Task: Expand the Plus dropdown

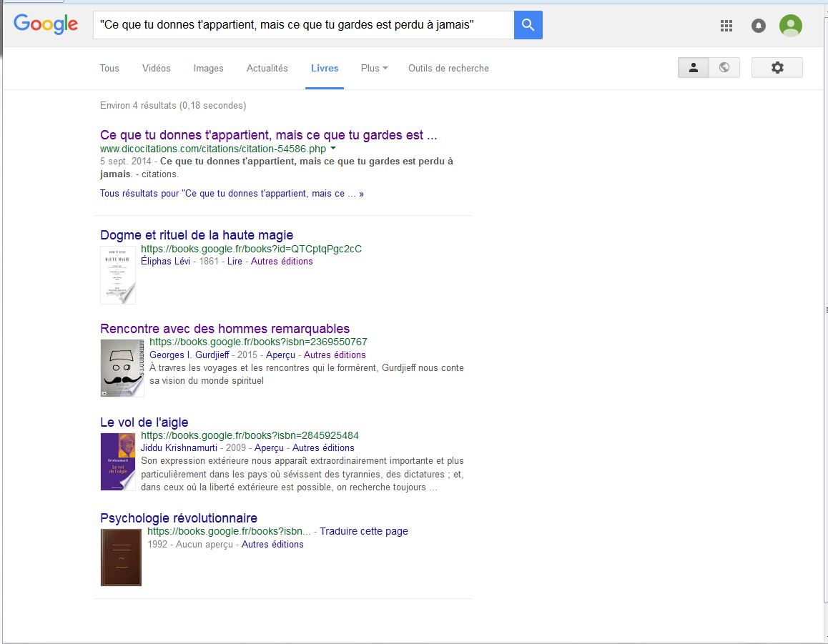Action: tap(375, 68)
